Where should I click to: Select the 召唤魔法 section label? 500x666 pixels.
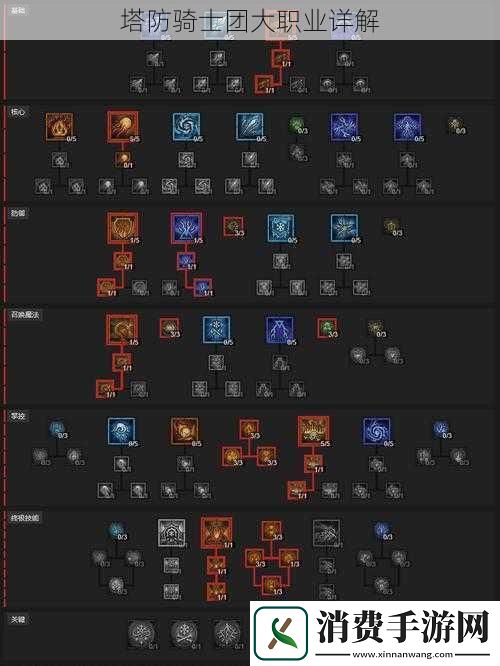(25, 315)
